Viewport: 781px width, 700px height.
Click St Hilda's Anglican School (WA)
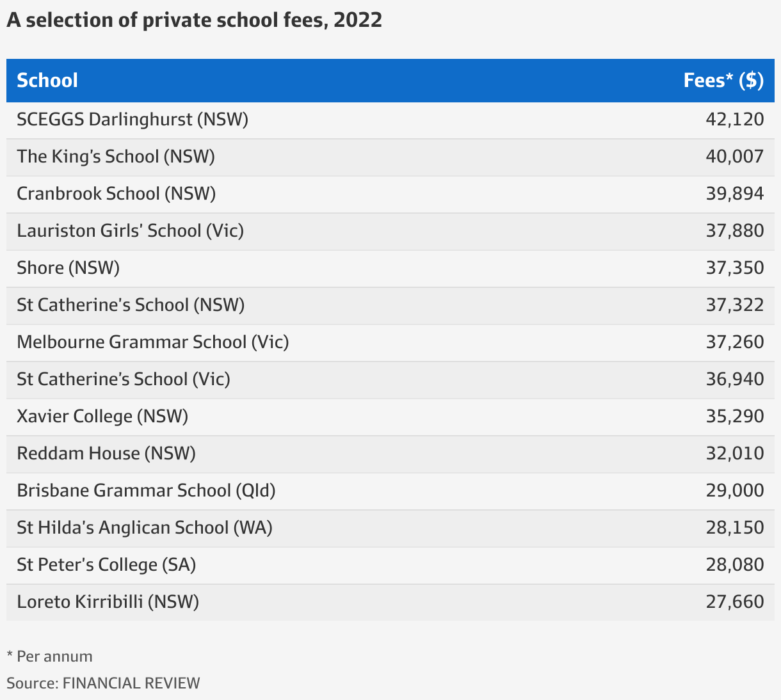tap(145, 528)
